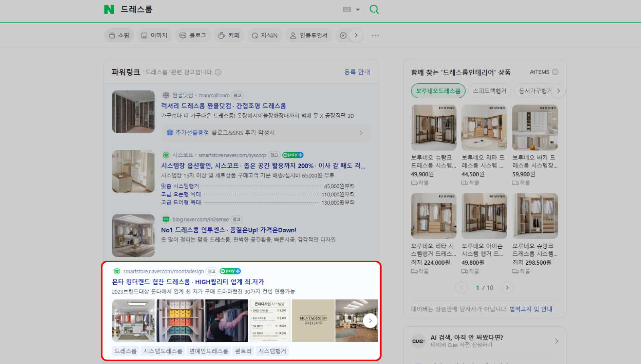Screen dimensions: 641x364
Task: Open the 법적고지 및 안내 link
Action: point(531,309)
